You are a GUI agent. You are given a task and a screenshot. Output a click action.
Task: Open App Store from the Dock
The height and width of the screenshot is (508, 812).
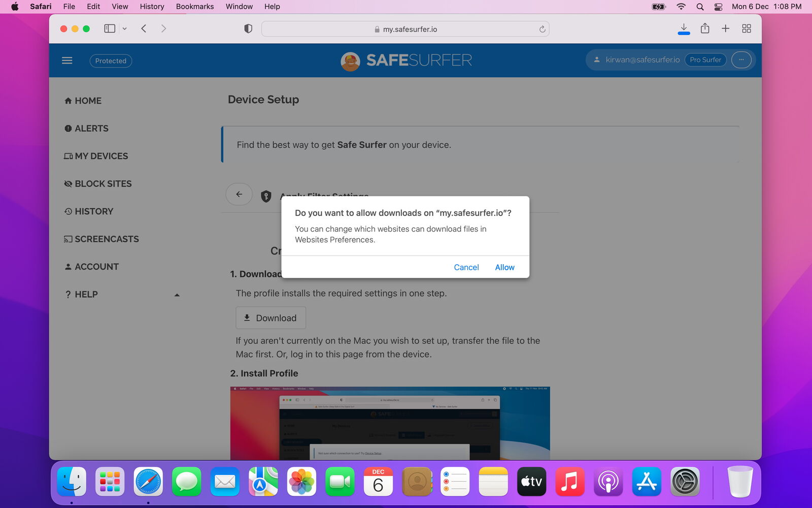646,482
